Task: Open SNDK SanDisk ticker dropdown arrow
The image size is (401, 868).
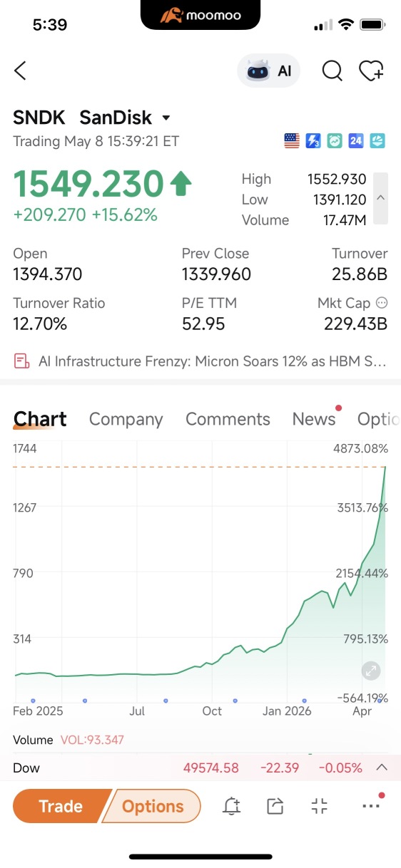Action: [x=166, y=118]
